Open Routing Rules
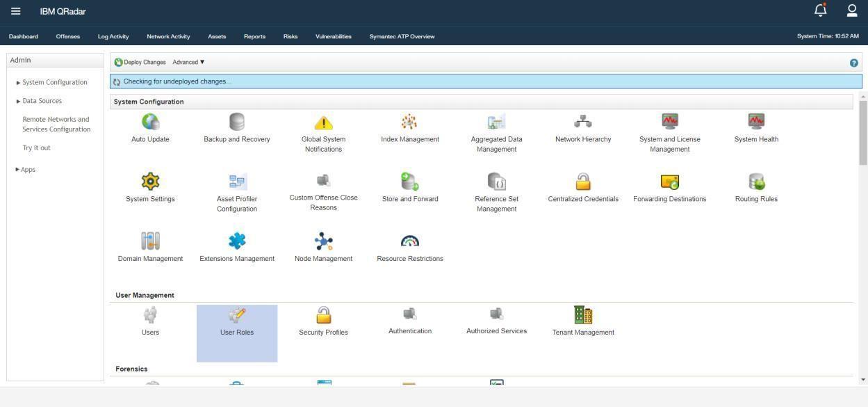The height and width of the screenshot is (407, 868). tap(756, 189)
